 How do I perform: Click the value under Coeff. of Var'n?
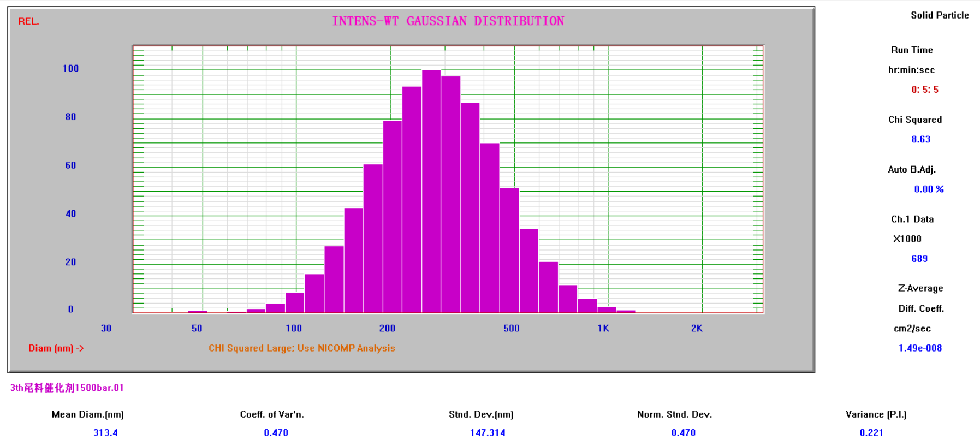(x=276, y=432)
